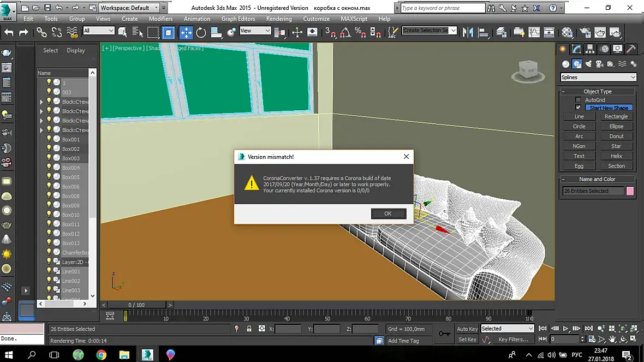Viewport: 644px width, 362px height.
Task: Click the Angle Snap toggle icon
Action: pyautogui.click(x=345, y=32)
